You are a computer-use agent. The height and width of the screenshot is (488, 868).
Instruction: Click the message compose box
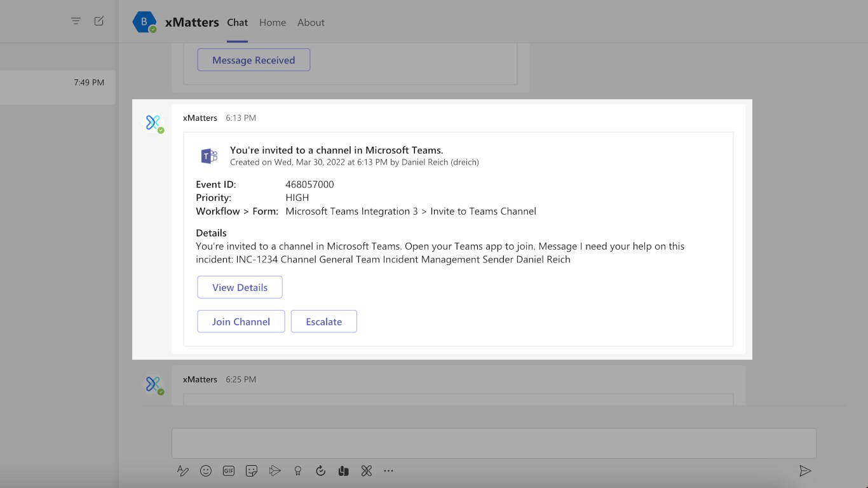(x=494, y=443)
